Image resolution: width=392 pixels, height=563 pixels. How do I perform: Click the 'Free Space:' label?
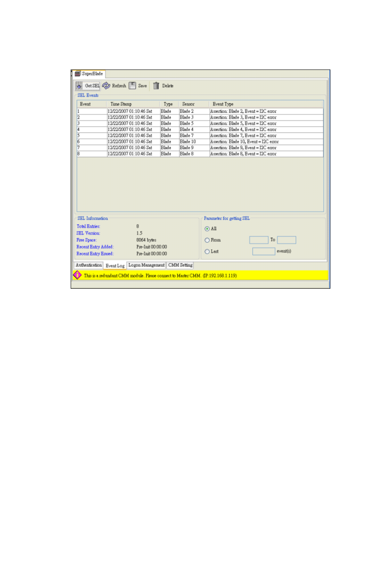tap(87, 240)
